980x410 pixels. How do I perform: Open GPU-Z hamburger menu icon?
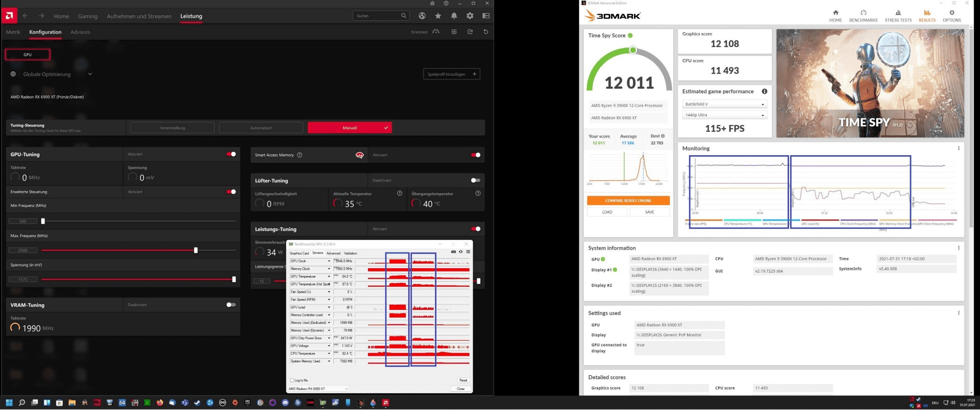468,252
